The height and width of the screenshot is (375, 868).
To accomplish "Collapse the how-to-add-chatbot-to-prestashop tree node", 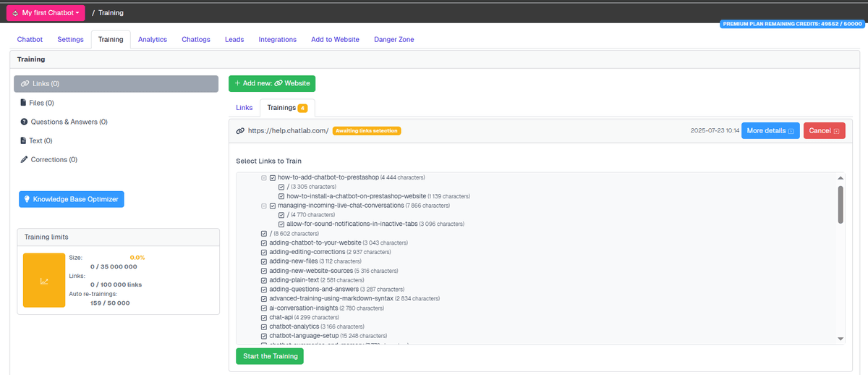I will click(x=264, y=177).
